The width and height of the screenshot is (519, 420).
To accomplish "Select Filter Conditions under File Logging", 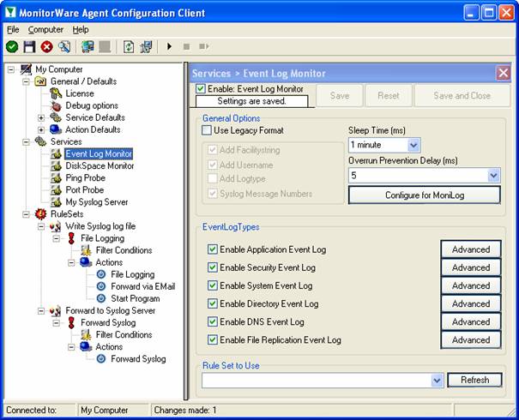I will click(x=124, y=250).
